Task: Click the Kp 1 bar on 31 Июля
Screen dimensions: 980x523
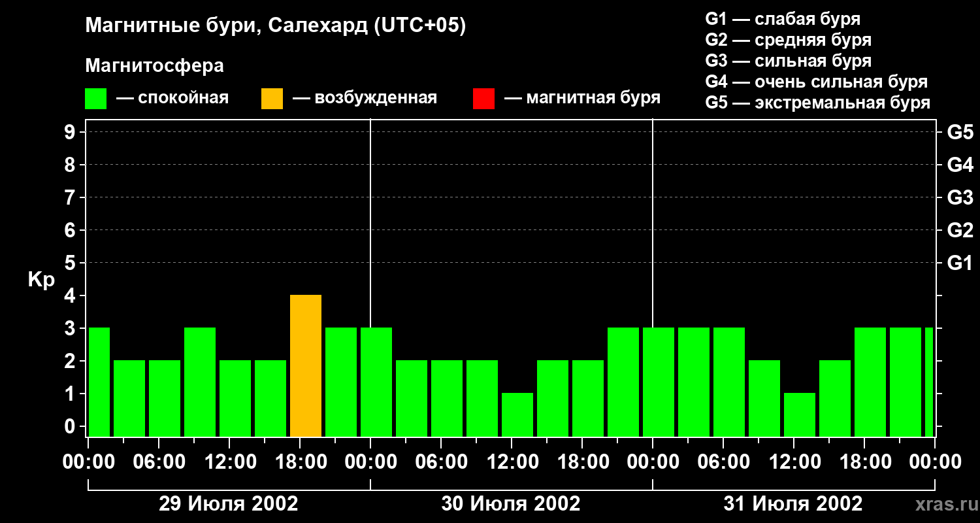Action: (x=800, y=414)
